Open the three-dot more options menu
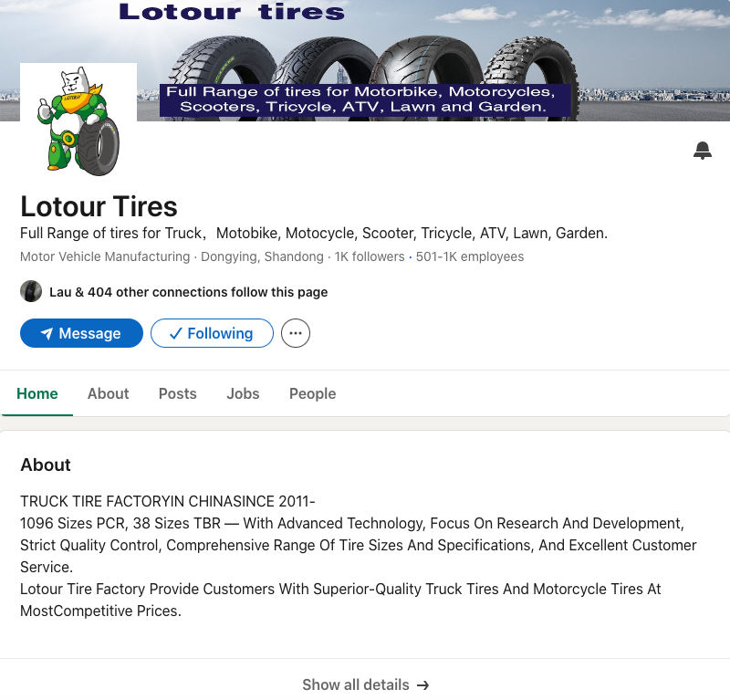 (295, 333)
